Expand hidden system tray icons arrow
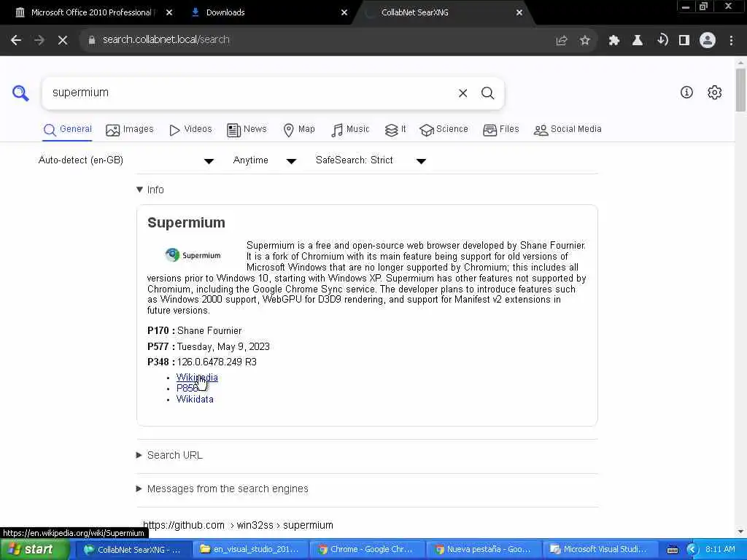 coord(692,550)
